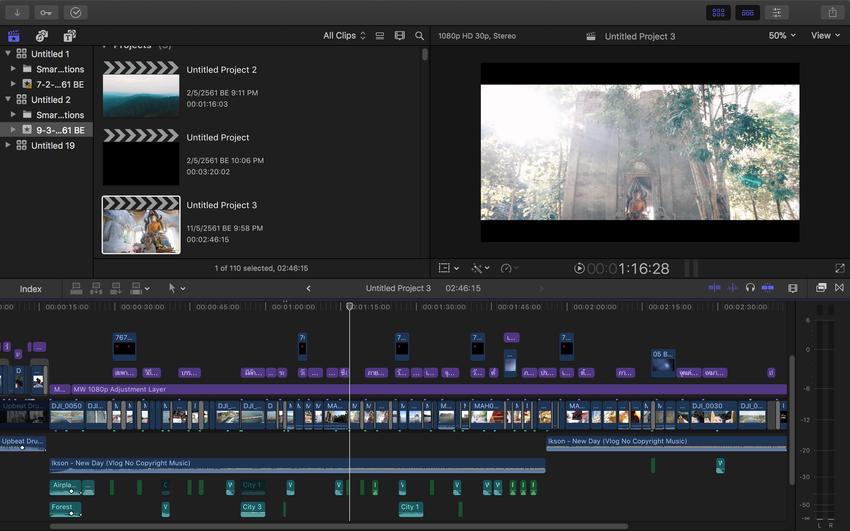Open the Titles and Generators sidebar
This screenshot has width=850, height=531.
pyautogui.click(x=69, y=36)
